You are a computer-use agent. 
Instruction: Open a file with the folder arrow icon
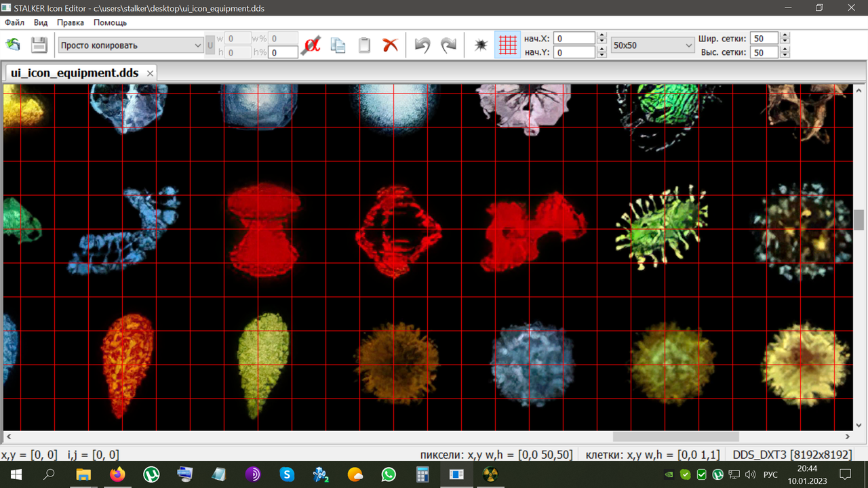[13, 45]
